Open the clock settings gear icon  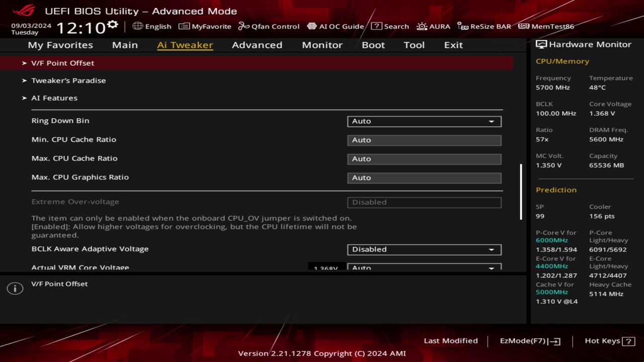pyautogui.click(x=113, y=24)
